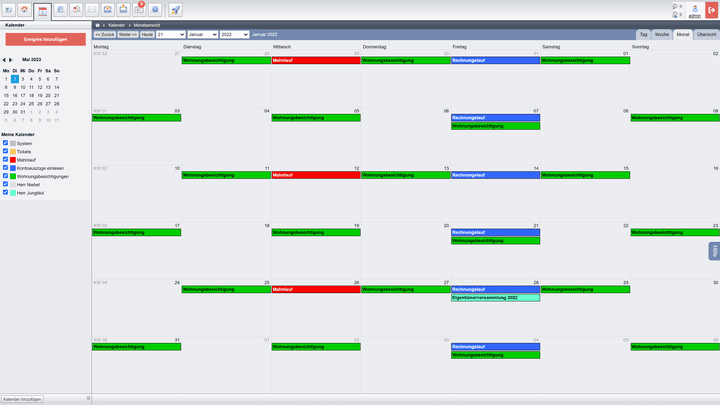The height and width of the screenshot is (405, 720).
Task: Open the Eigentümerversammlung 2022 calendar event
Action: (x=495, y=298)
